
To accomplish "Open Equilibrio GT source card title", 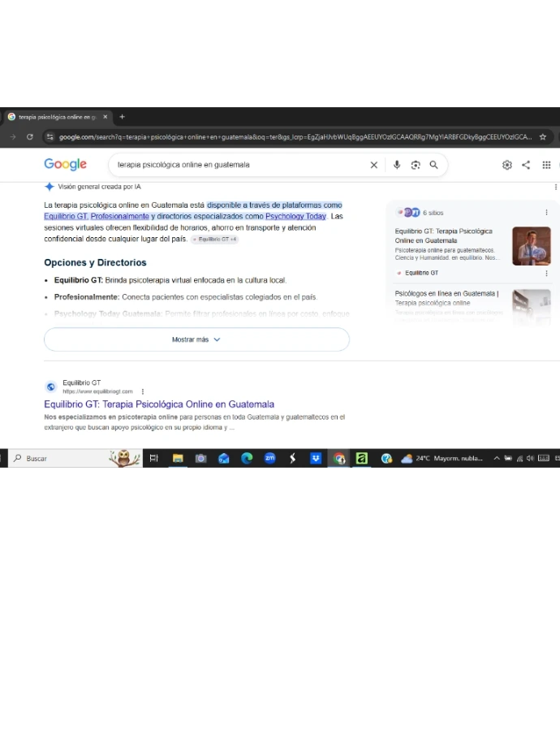I will [443, 235].
